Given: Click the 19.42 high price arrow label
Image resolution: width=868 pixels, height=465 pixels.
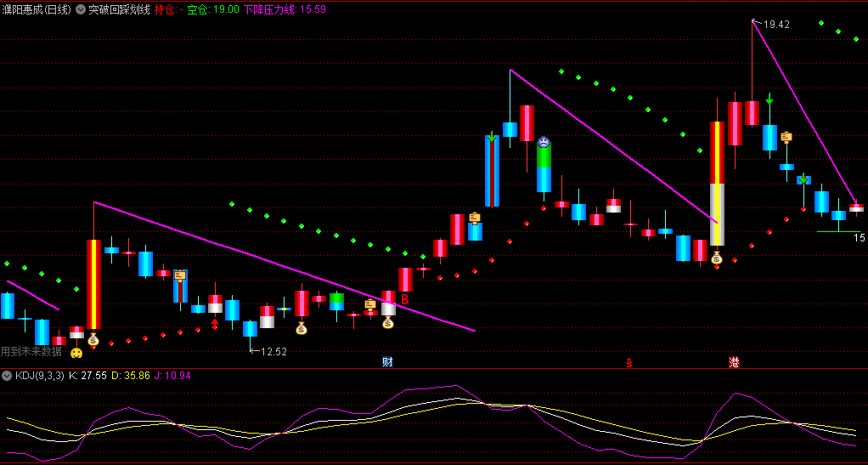Looking at the screenshot, I should (x=772, y=24).
